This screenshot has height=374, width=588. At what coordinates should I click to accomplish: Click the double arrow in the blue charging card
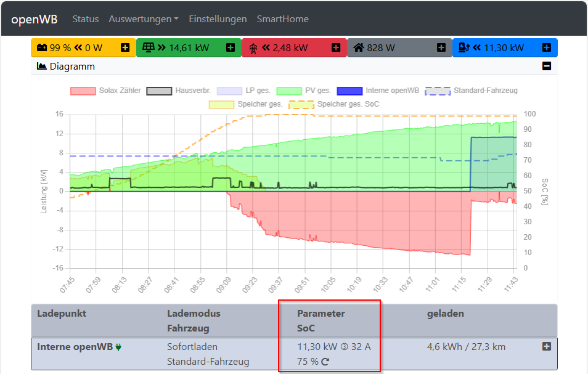tap(476, 47)
